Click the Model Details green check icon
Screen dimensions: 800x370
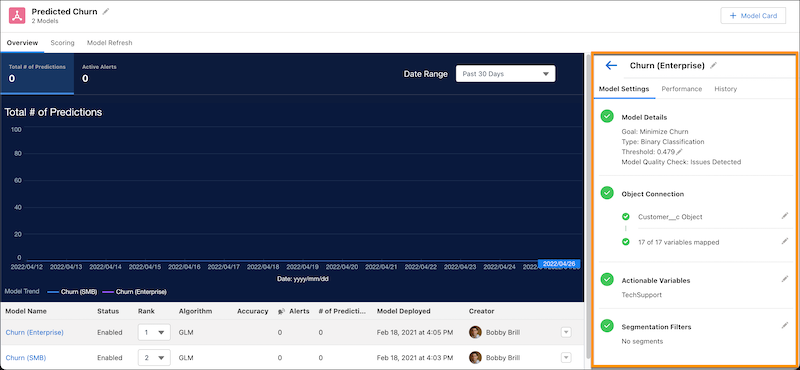pyautogui.click(x=607, y=116)
